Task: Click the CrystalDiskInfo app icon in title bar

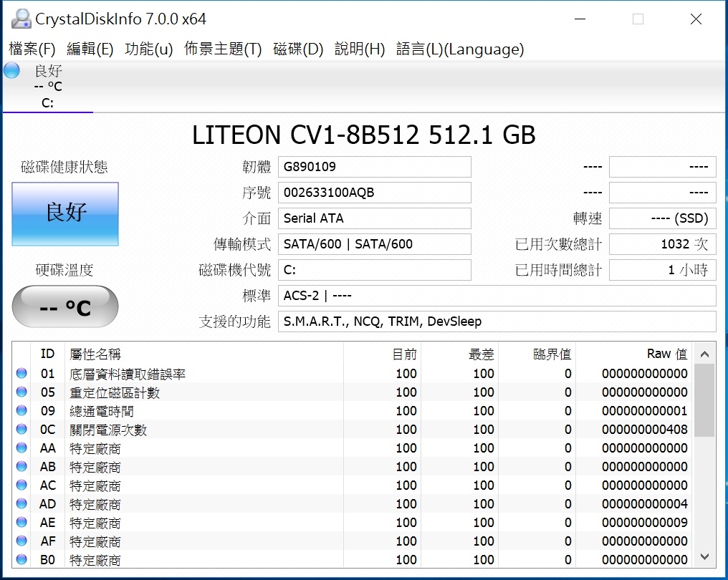Action: pyautogui.click(x=21, y=19)
